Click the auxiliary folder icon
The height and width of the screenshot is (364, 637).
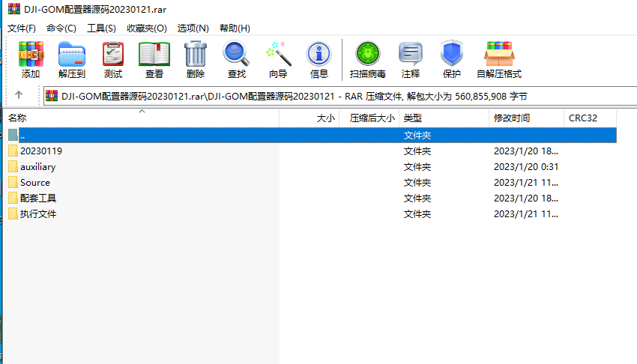pyautogui.click(x=13, y=167)
